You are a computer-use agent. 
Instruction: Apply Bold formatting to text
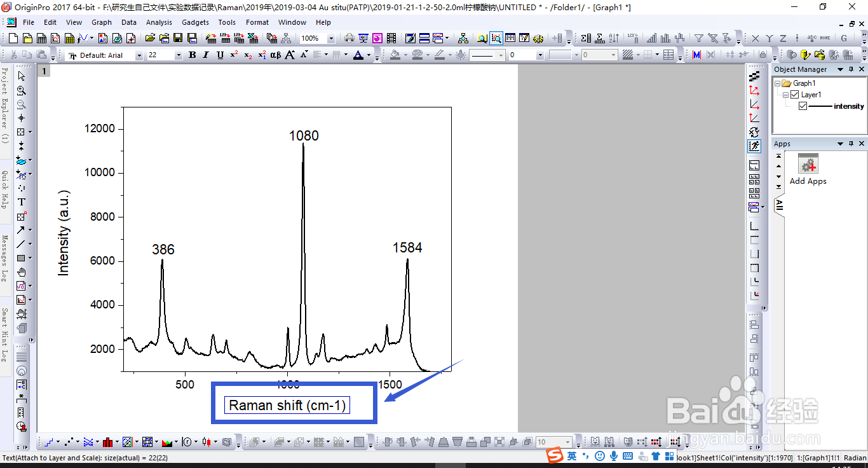click(x=193, y=55)
